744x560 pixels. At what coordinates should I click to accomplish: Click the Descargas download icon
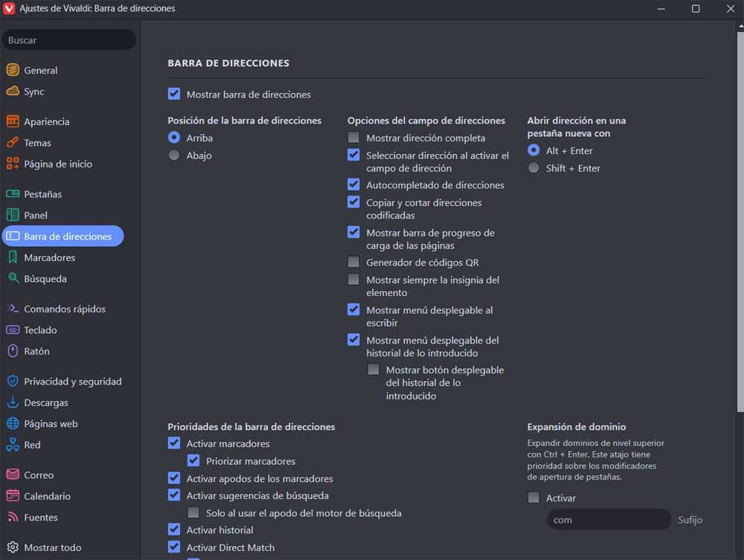13,402
